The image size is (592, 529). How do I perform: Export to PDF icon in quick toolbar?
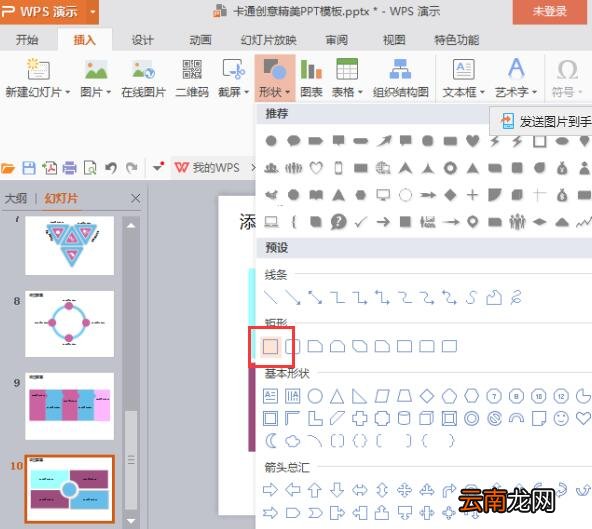(x=49, y=168)
